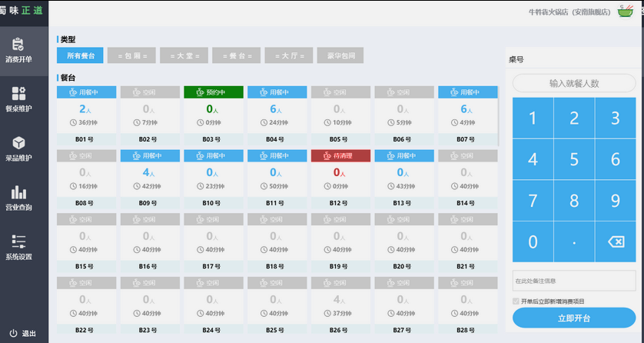Click the 立即开台 button
Viewport: 644px width, 343px height.
[x=574, y=318]
